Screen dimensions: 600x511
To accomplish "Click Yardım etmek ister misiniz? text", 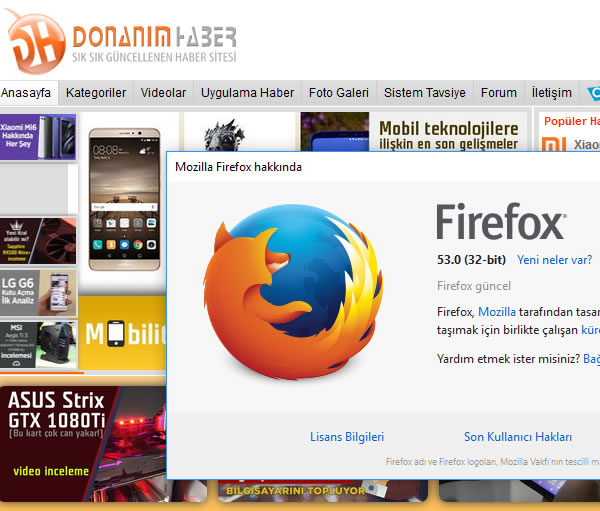I will coord(508,359).
